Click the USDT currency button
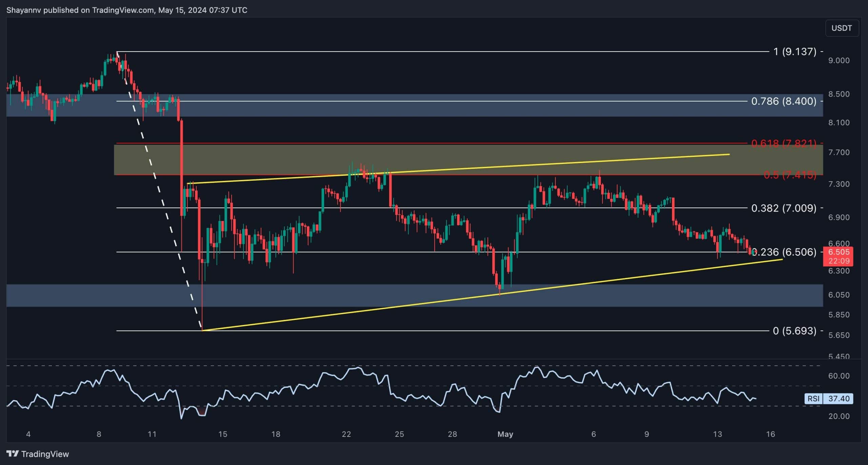The image size is (868, 465). (x=842, y=28)
